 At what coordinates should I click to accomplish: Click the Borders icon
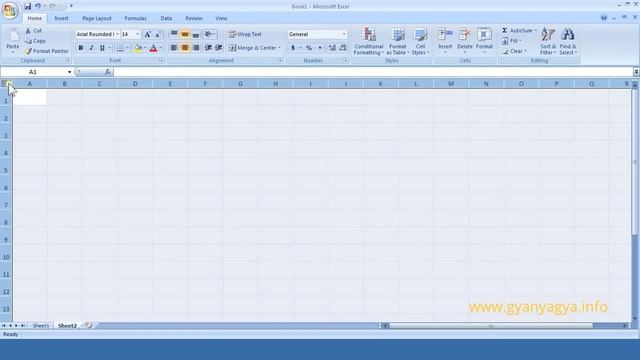(120, 48)
